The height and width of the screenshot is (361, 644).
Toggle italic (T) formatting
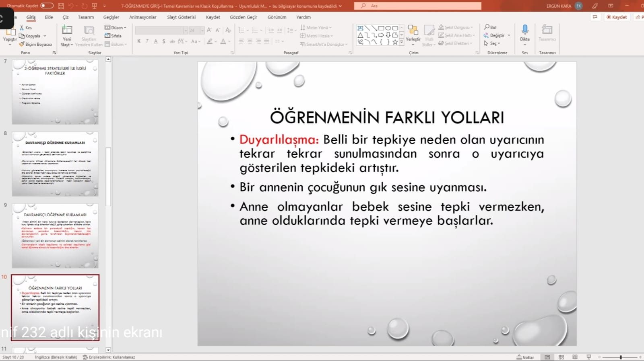[x=147, y=41]
